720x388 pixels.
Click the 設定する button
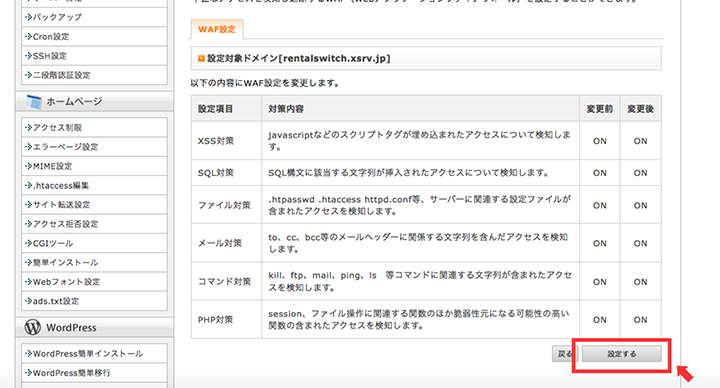pos(622,354)
